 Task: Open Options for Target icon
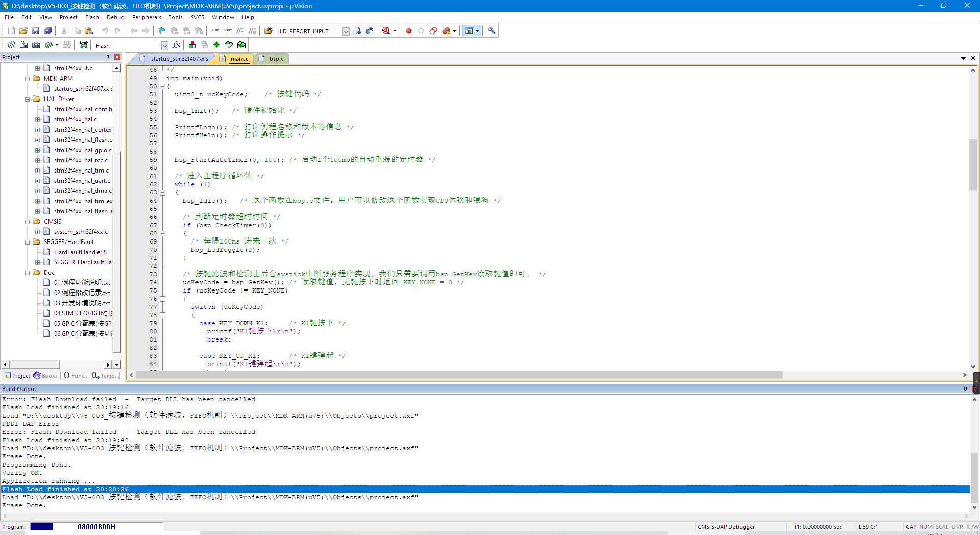tap(177, 45)
